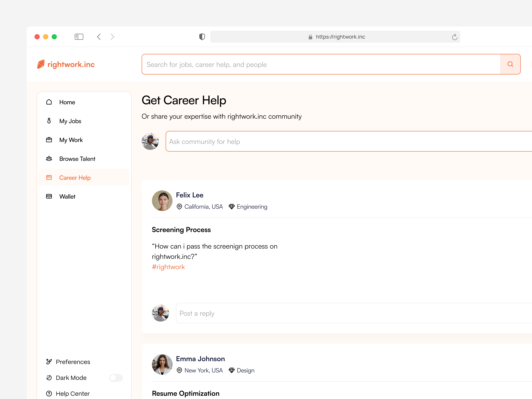Click the Wallet card icon in sidebar
The image size is (532, 399).
(49, 196)
